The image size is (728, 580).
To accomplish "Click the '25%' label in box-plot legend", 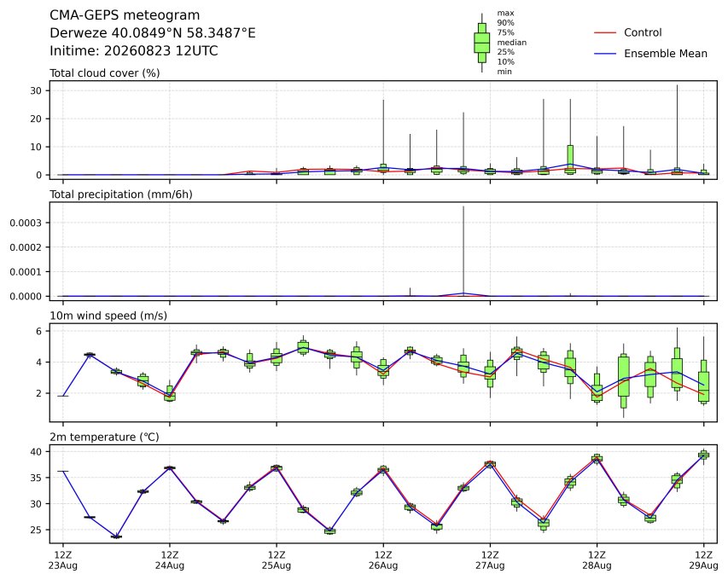I will pyautogui.click(x=505, y=52).
